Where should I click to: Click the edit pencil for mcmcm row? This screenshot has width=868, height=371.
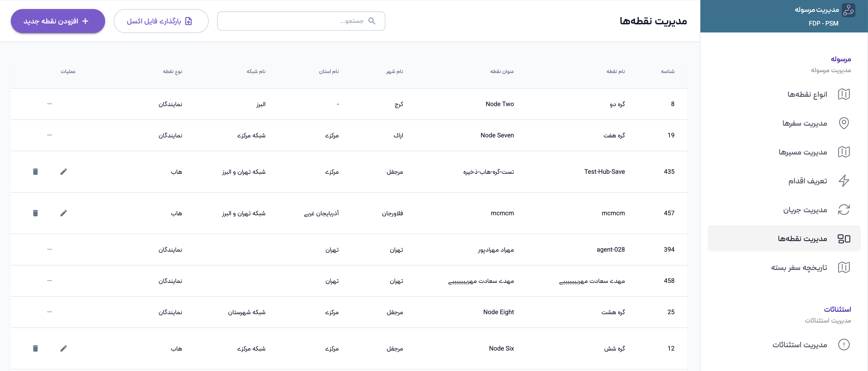point(64,213)
